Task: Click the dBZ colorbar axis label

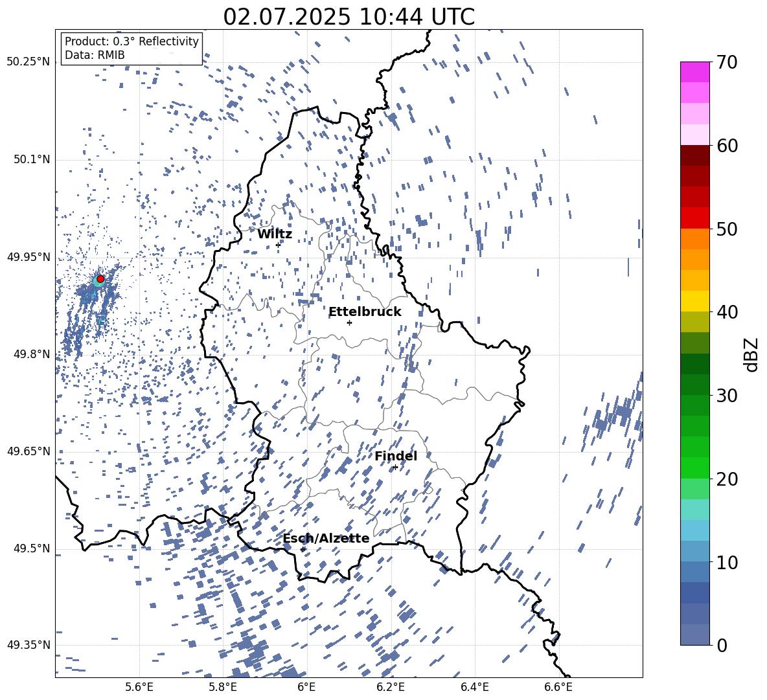Action: (751, 354)
